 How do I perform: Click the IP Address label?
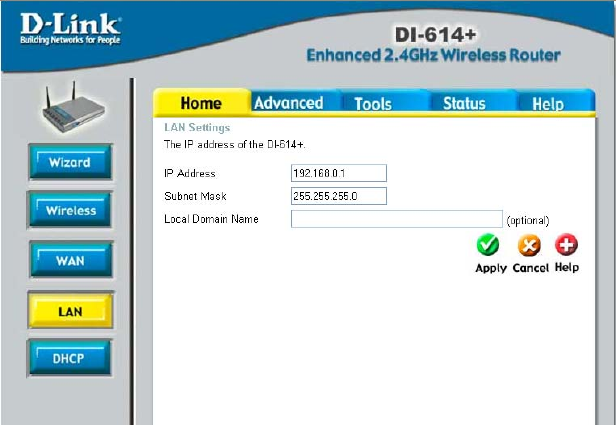pos(190,173)
